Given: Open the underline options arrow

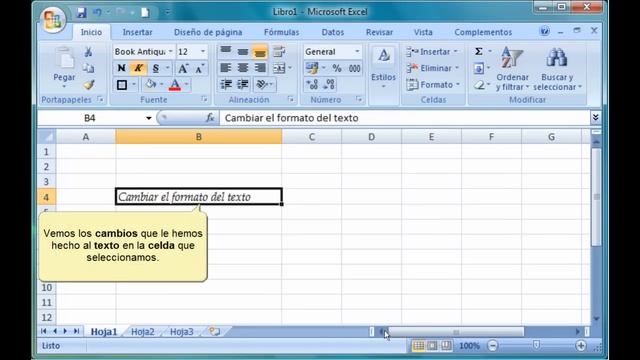Looking at the screenshot, I should point(167,68).
